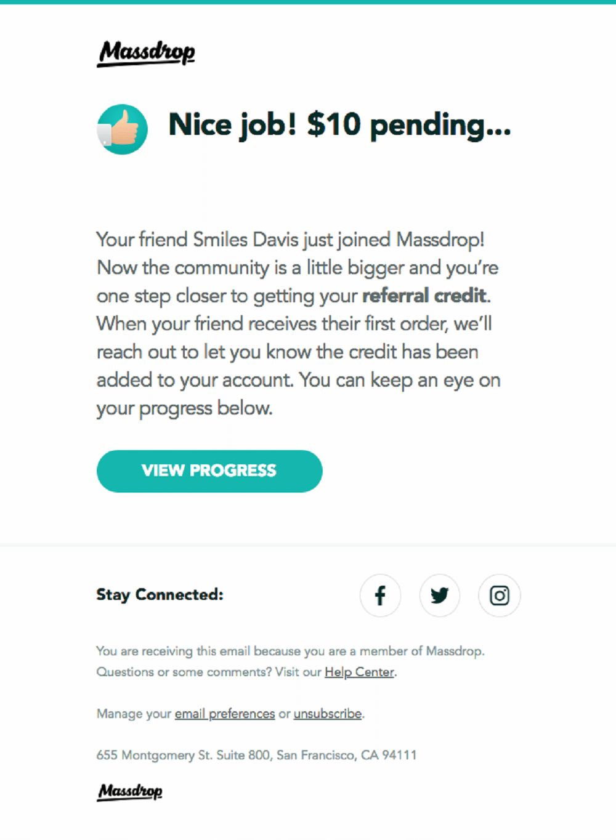The height and width of the screenshot is (840, 616).
Task: Click the small Massdrop logo in the footer
Action: pos(130,791)
